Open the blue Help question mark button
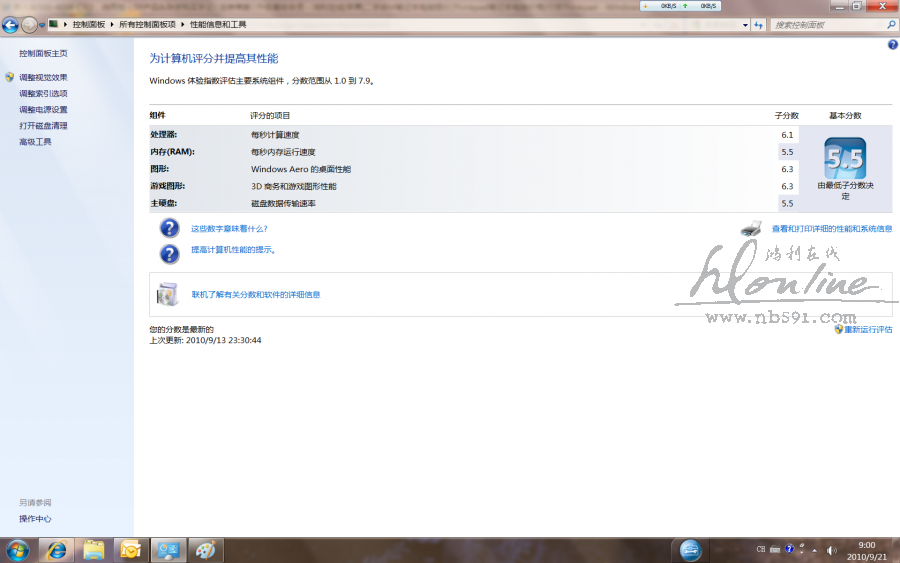Image resolution: width=900 pixels, height=563 pixels. pos(893,45)
